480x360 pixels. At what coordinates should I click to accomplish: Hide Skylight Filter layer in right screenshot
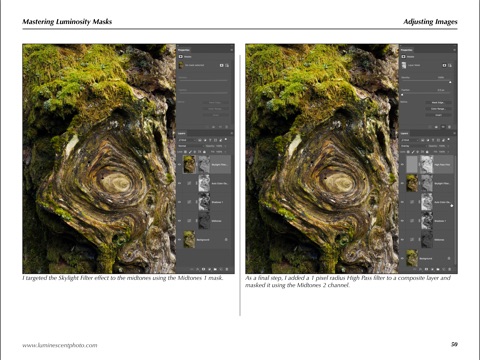tap(403, 183)
